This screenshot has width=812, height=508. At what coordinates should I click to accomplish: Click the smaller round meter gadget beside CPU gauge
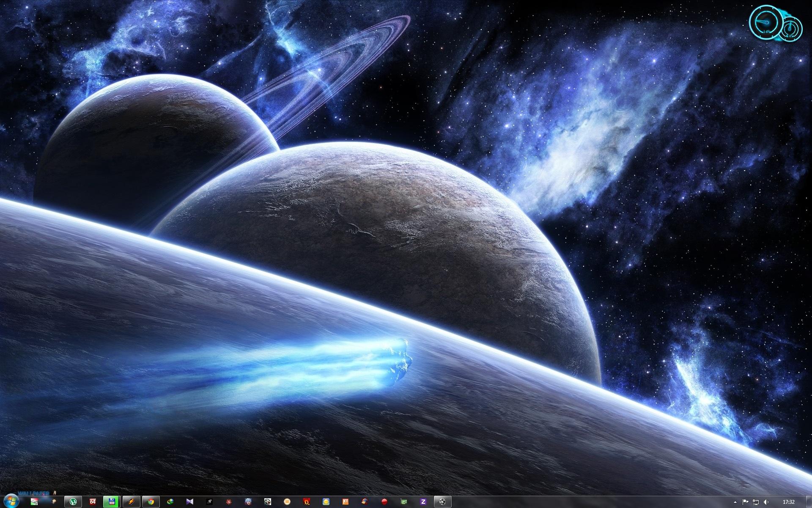pos(791,30)
